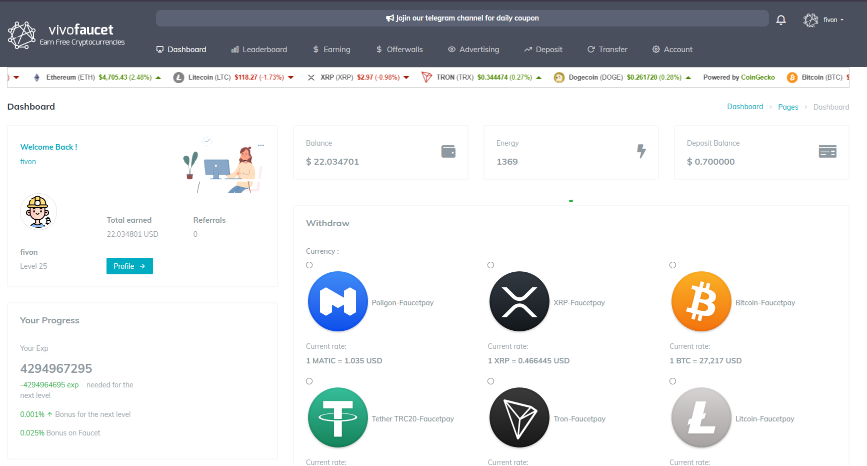Select the Bitcoin-Faucetpay radio button
Image resolution: width=867 pixels, height=466 pixels.
point(672,265)
